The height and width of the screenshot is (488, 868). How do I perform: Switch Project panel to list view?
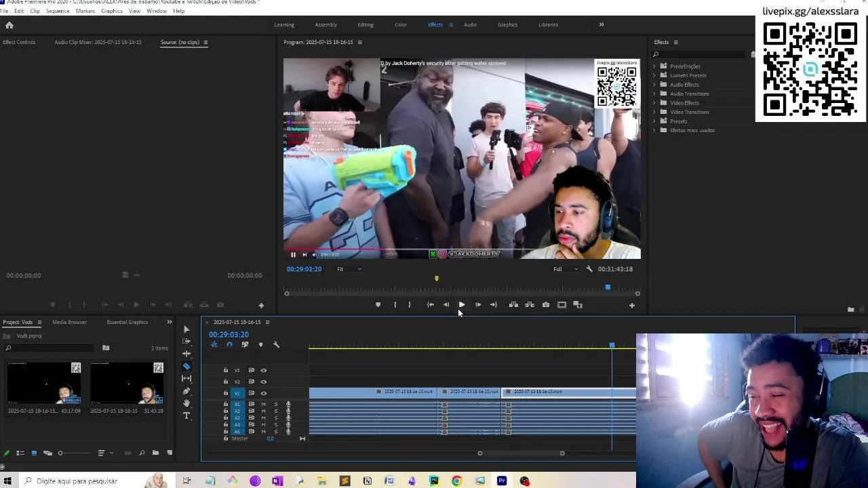(20, 453)
